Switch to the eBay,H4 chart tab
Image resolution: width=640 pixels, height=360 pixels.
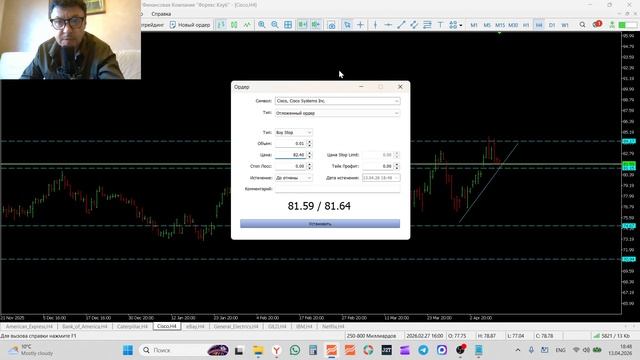tap(195, 327)
